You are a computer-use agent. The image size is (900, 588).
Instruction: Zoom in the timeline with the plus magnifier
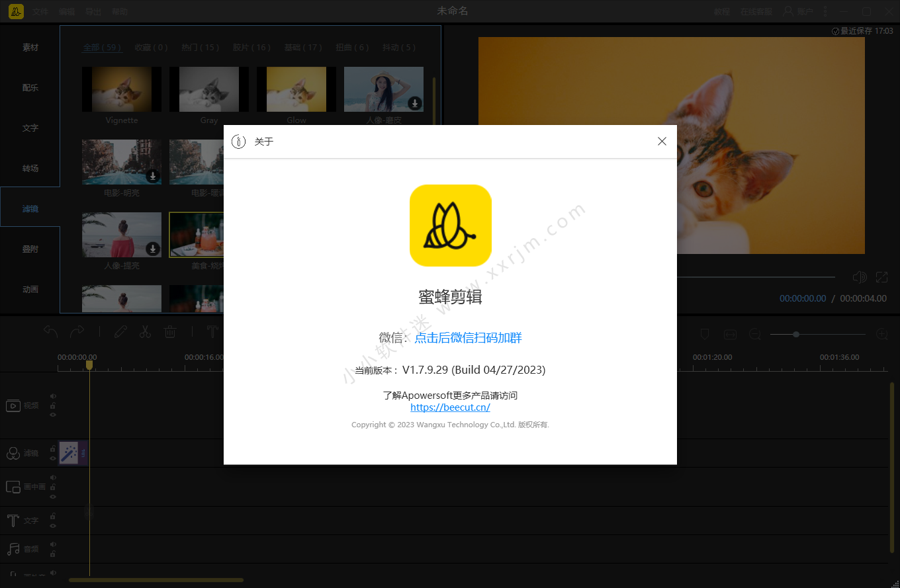coord(881,335)
